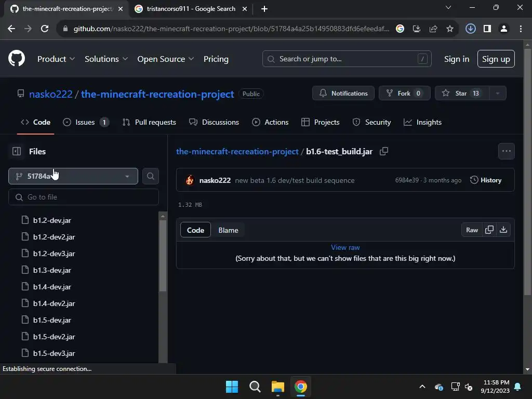The width and height of the screenshot is (532, 399).
Task: View the Insights tab
Action: click(422, 122)
